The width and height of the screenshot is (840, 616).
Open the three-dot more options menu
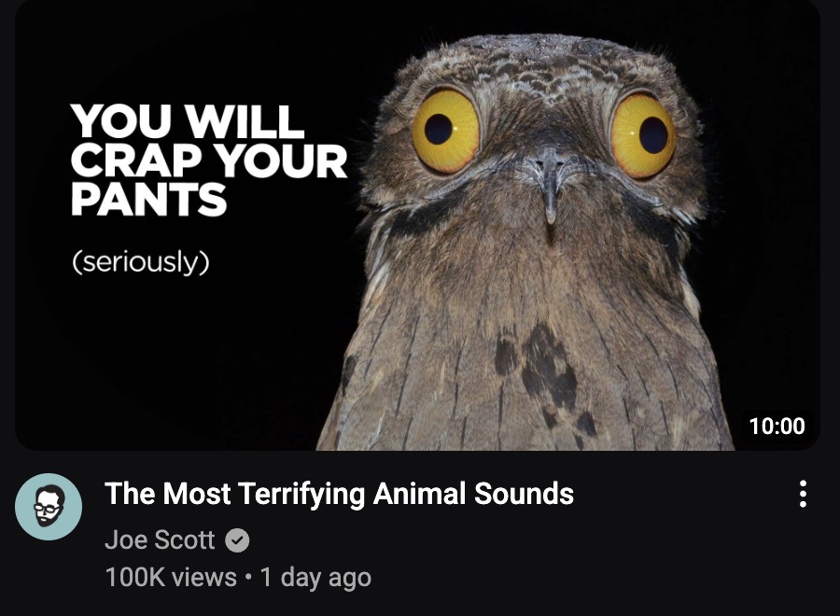click(x=803, y=494)
